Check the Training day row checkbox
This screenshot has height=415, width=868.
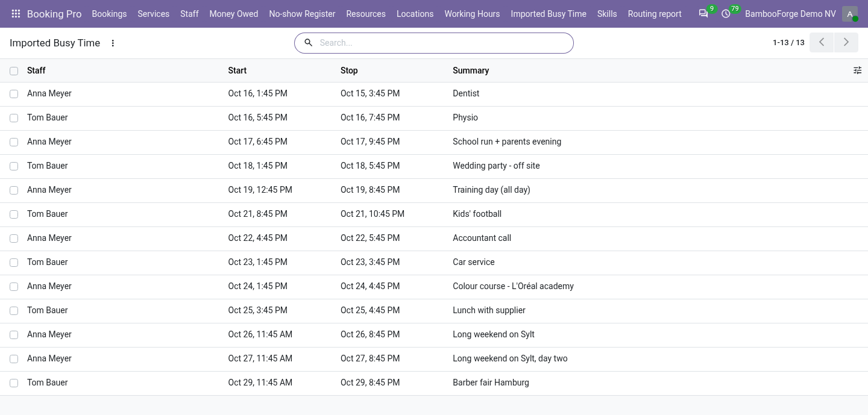(14, 190)
